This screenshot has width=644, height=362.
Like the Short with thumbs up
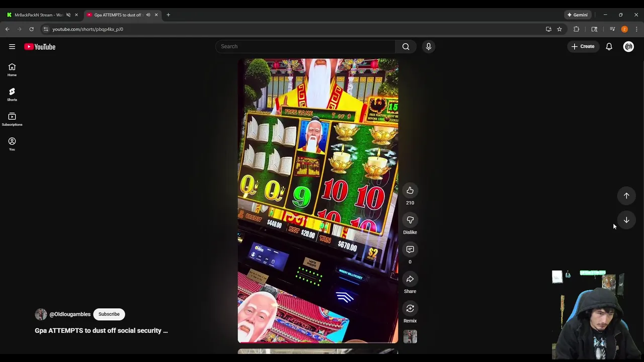410,191
